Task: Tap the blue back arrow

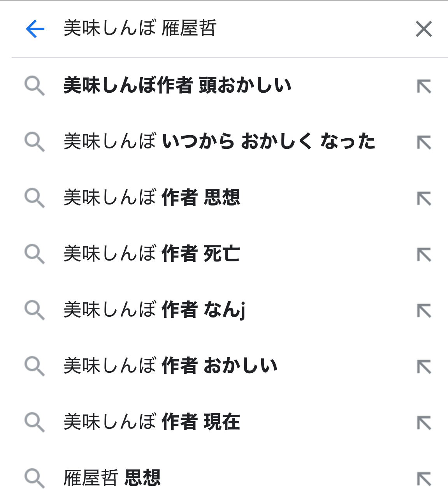Action: [35, 29]
